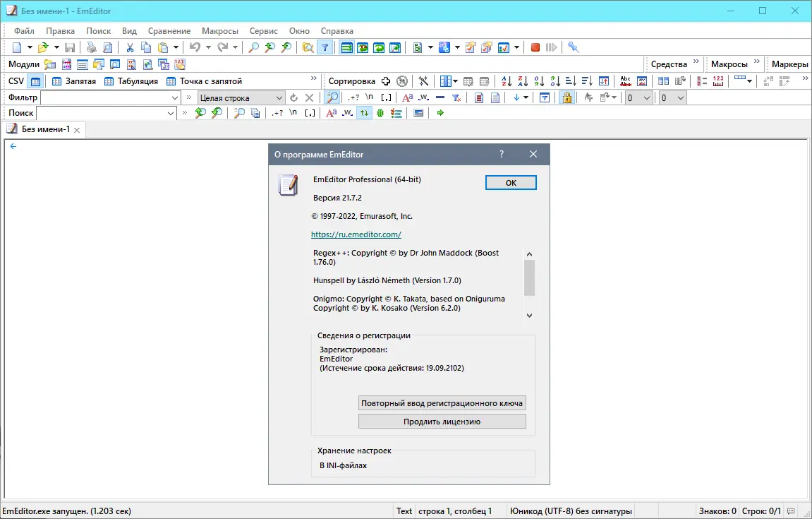Screen dimensions: 812x519
Task: Click the Find Previous icon in the search bar
Action: point(200,113)
